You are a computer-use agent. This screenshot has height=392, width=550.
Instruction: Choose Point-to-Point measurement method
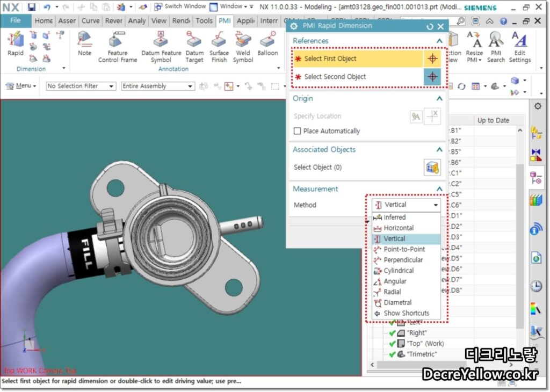click(x=406, y=249)
